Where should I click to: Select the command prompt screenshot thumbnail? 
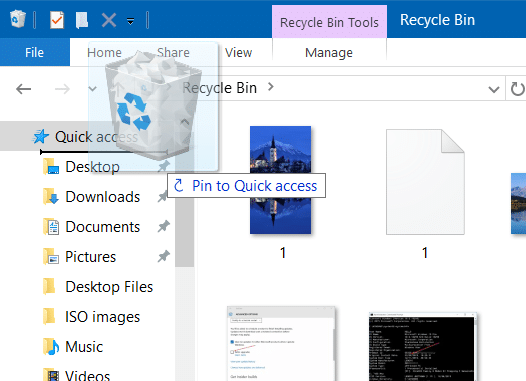[423, 347]
